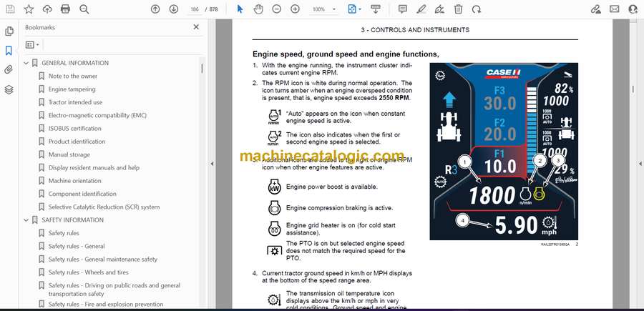The width and height of the screenshot is (644, 311).
Task: Open the Engine tampering bookmark
Action: [x=72, y=89]
